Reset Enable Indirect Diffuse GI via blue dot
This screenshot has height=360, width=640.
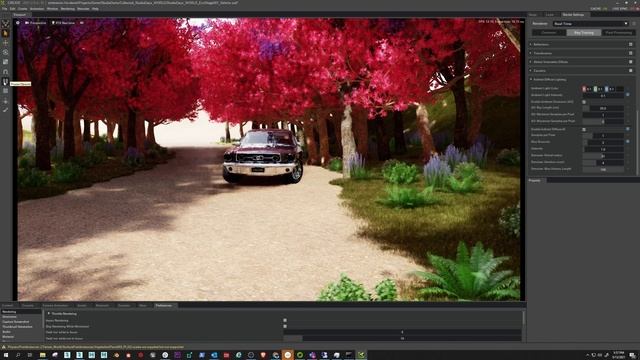[x=628, y=129]
